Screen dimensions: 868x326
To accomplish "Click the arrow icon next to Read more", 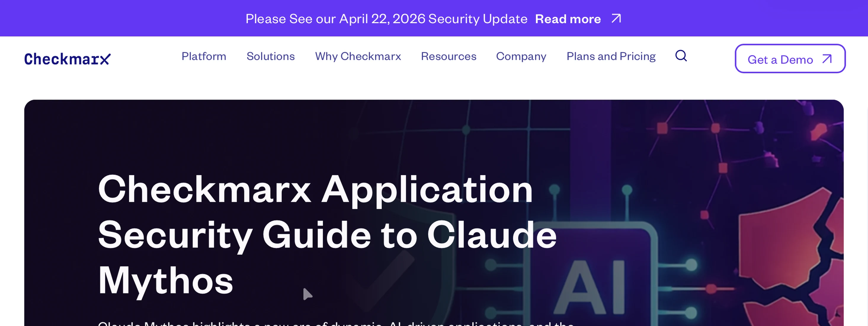I will (616, 19).
